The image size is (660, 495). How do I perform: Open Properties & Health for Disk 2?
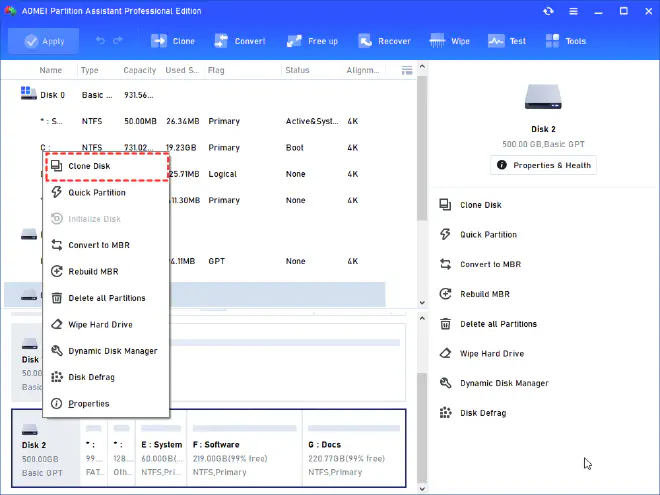tap(544, 165)
